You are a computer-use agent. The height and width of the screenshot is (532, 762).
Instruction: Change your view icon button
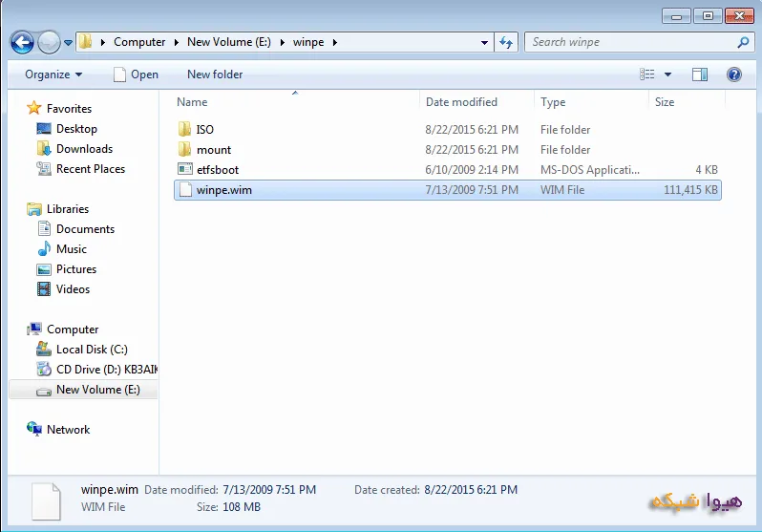(x=646, y=74)
